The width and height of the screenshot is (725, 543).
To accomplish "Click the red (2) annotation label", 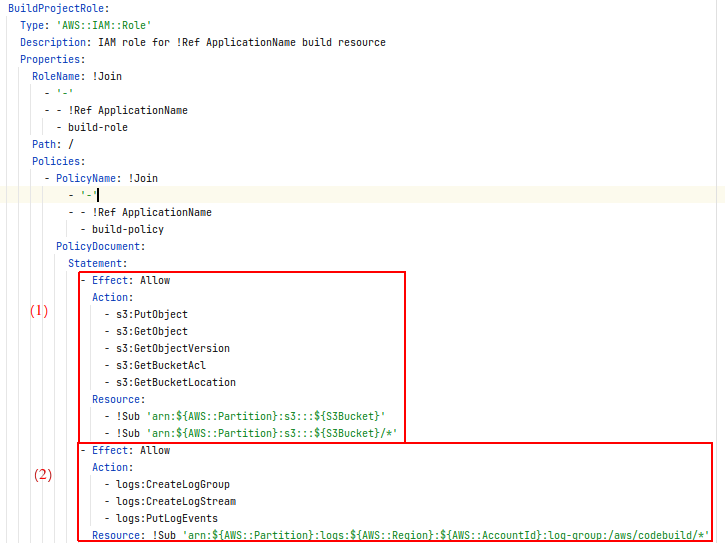I will click(42, 475).
